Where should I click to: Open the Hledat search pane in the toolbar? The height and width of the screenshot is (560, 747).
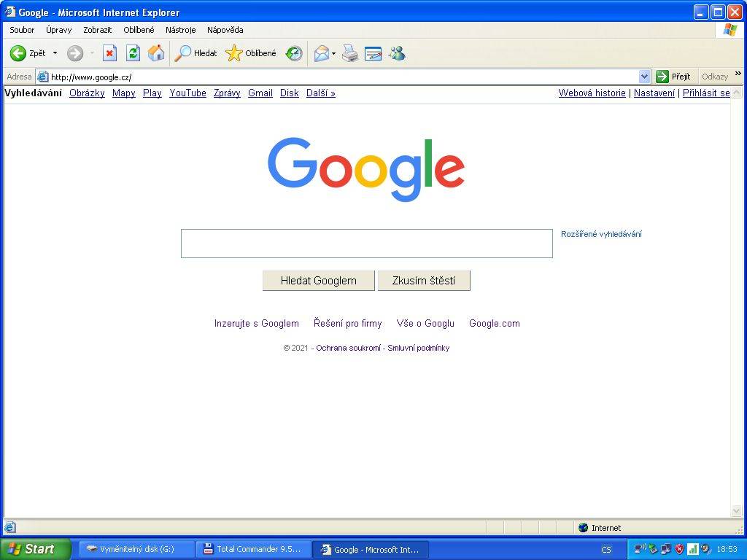pos(196,53)
